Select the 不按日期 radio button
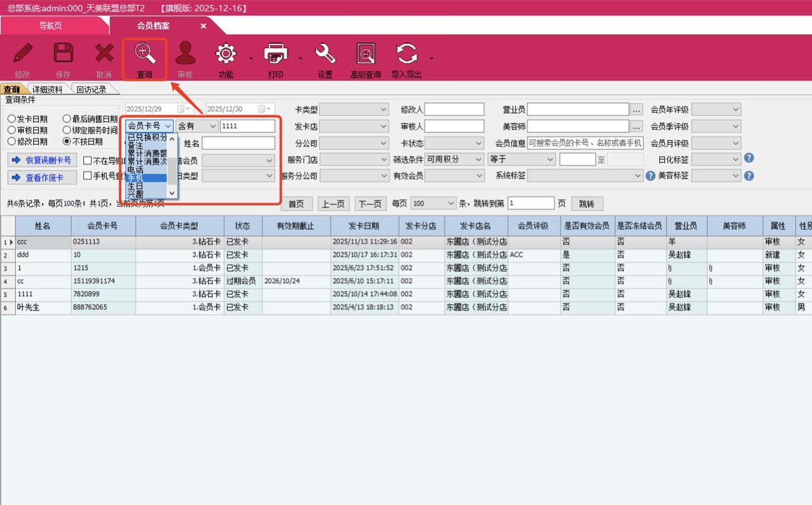The image size is (812, 505). pos(67,142)
